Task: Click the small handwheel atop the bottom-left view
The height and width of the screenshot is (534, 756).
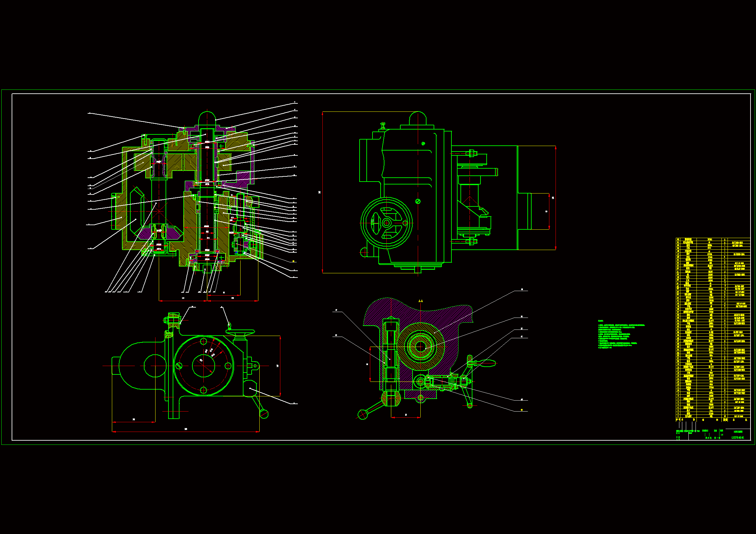Action: 240,332
